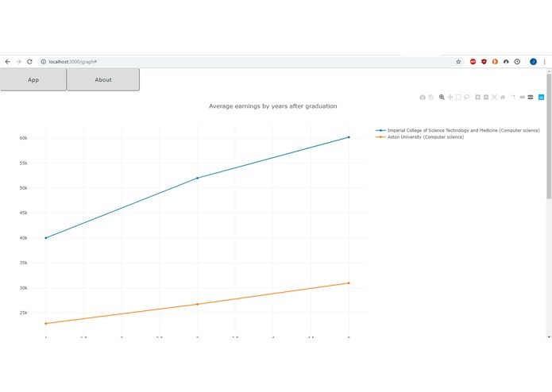Click the 45k y-axis label
Image resolution: width=552 pixels, height=392 pixels.
tap(23, 213)
